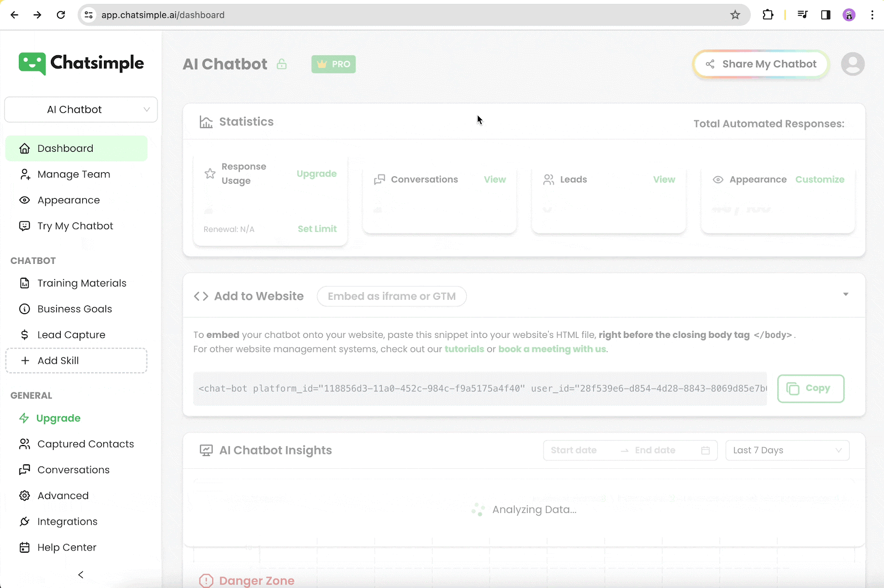884x588 pixels.
Task: Collapse the sidebar with the left chevron
Action: (x=81, y=575)
